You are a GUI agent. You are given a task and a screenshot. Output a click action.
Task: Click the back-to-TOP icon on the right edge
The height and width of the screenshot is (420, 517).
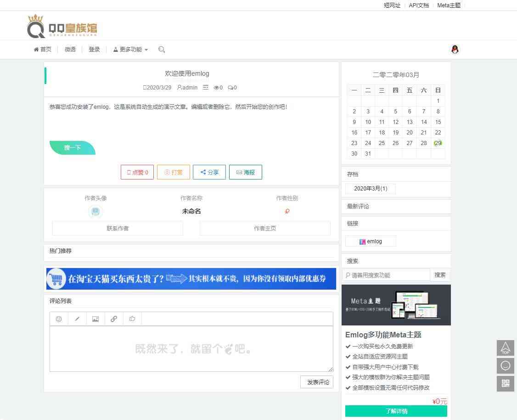click(x=506, y=348)
